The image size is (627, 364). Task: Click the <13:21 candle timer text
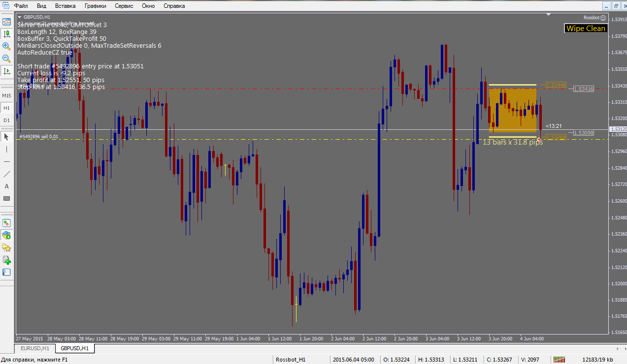click(x=554, y=126)
